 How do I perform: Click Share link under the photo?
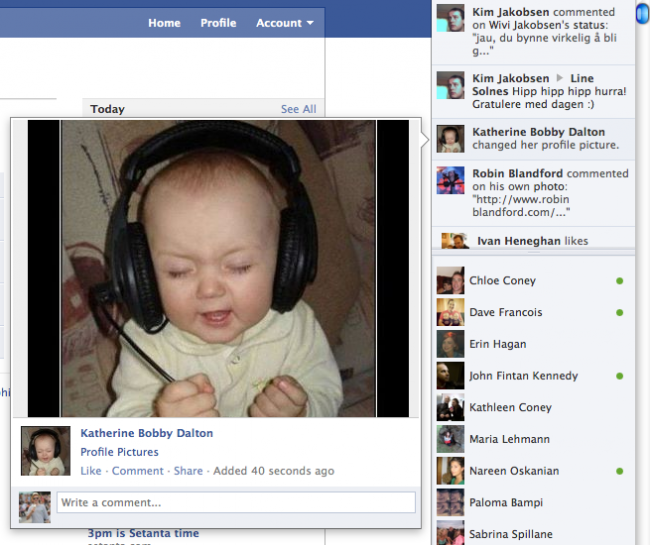[188, 471]
